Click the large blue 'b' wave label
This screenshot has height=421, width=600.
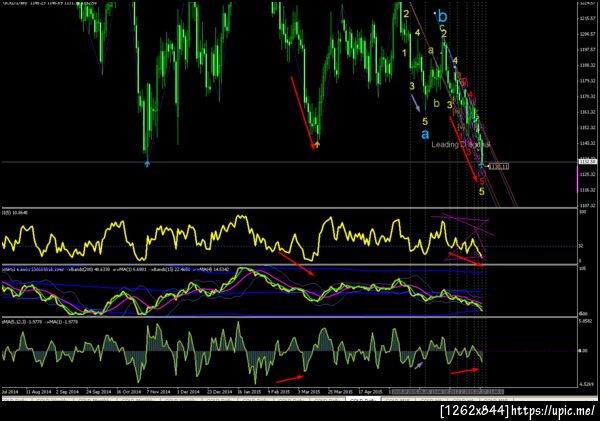click(x=442, y=16)
